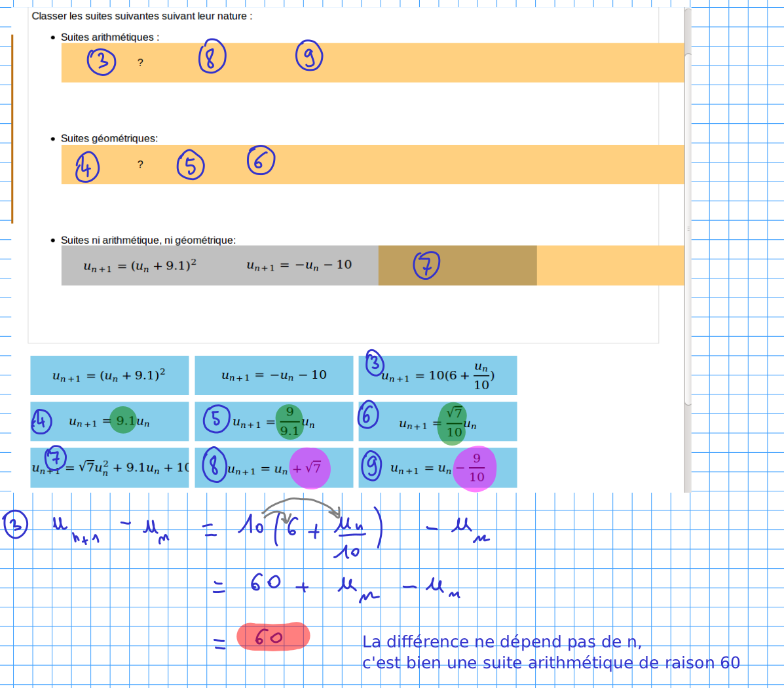Select the blue card u_n+1 = −u_n − 10
784x688 pixels.
click(x=274, y=375)
